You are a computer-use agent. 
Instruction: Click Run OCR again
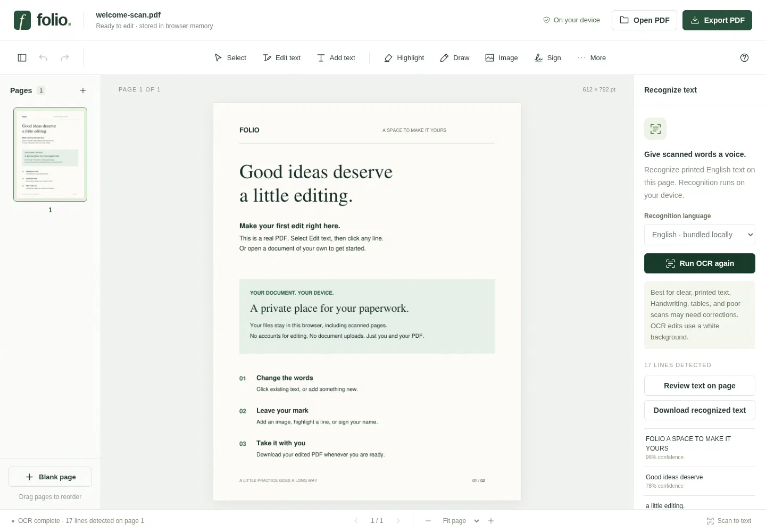click(x=700, y=263)
